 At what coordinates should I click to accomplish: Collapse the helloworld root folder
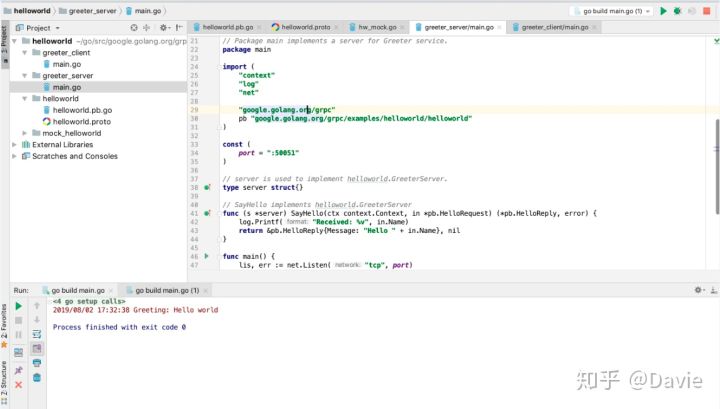tap(15, 41)
